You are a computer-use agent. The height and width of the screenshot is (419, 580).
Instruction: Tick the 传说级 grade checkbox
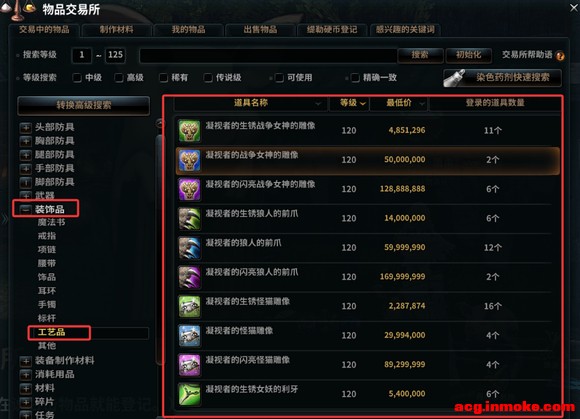(x=208, y=78)
